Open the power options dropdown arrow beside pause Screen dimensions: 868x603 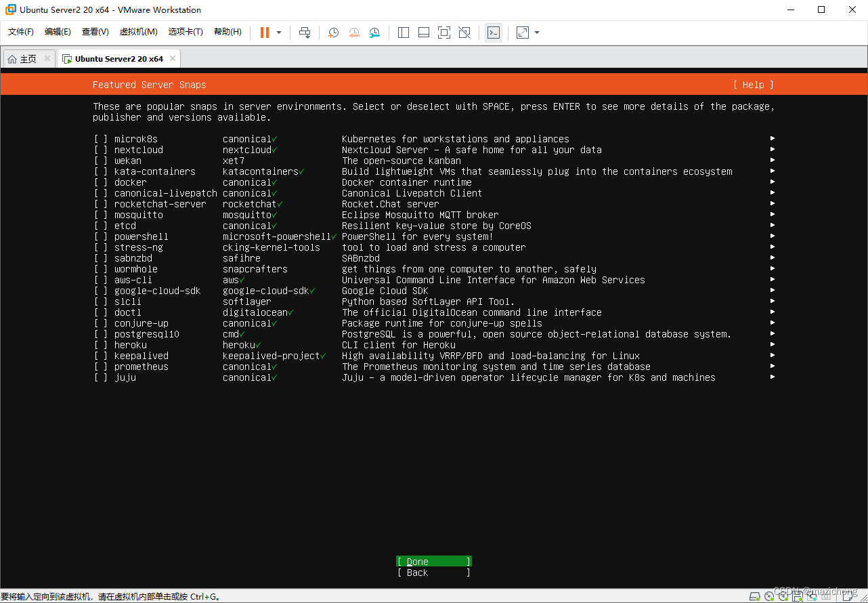click(x=279, y=33)
